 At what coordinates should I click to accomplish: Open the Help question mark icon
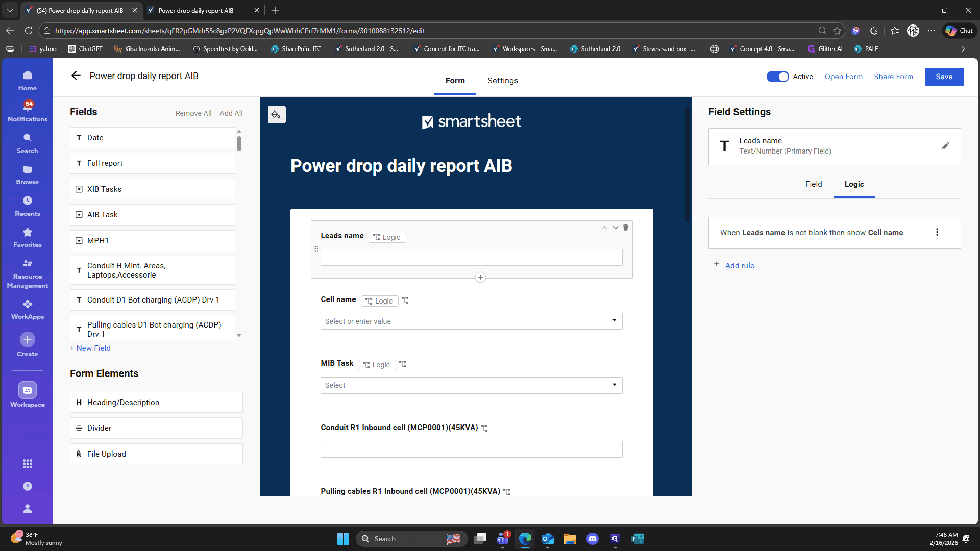[x=28, y=486]
